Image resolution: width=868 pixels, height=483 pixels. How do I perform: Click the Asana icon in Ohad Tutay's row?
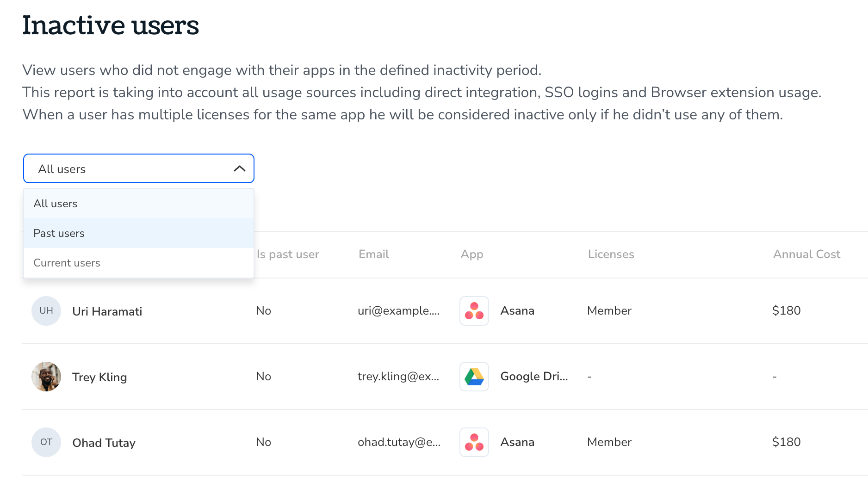[474, 442]
